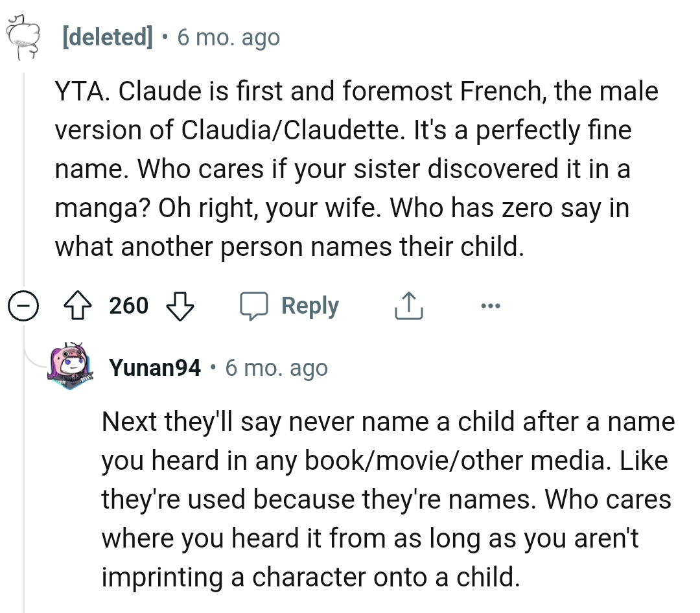Open the overflow menu on the top comment
Screen dimensions: 700x613
(490, 305)
